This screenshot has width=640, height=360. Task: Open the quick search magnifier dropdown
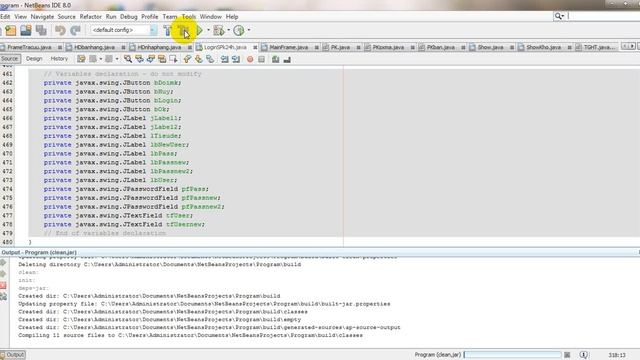[x=559, y=16]
